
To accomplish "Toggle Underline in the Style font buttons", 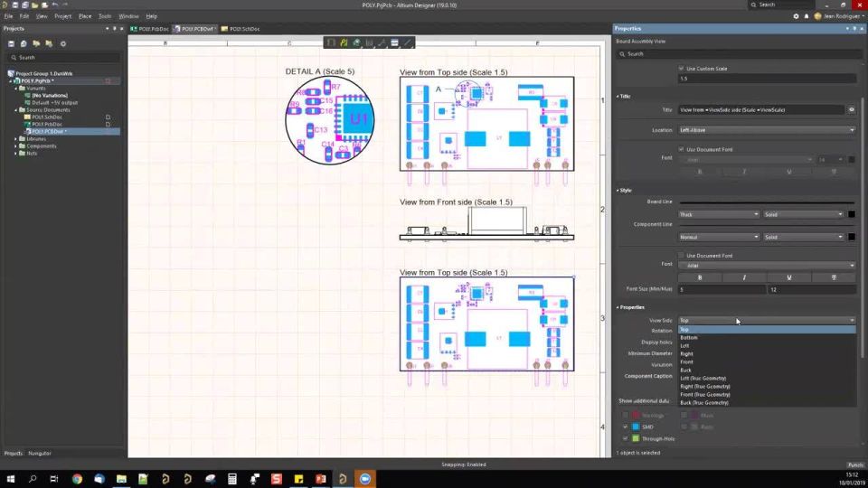I will [788, 277].
